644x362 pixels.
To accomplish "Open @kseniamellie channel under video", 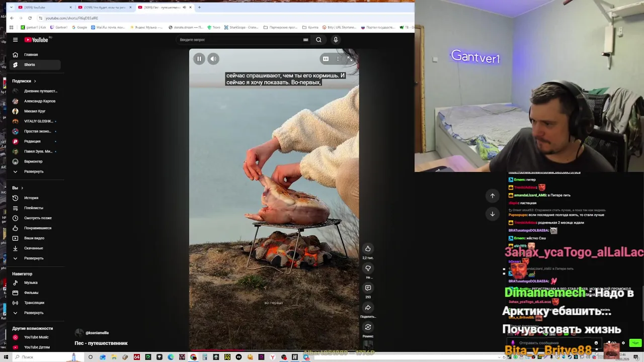I will click(x=97, y=333).
